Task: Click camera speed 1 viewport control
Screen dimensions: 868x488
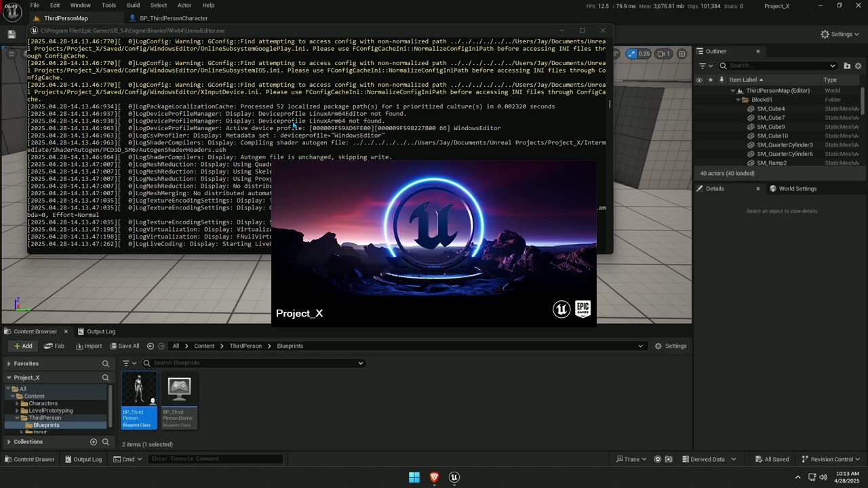Action: click(x=663, y=54)
